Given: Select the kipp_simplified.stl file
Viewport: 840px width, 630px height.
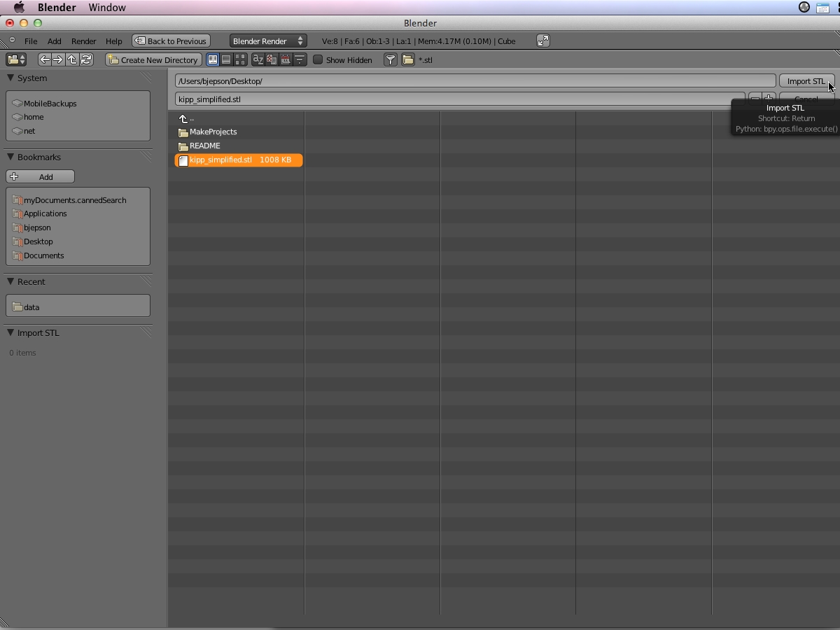Looking at the screenshot, I should coord(239,160).
